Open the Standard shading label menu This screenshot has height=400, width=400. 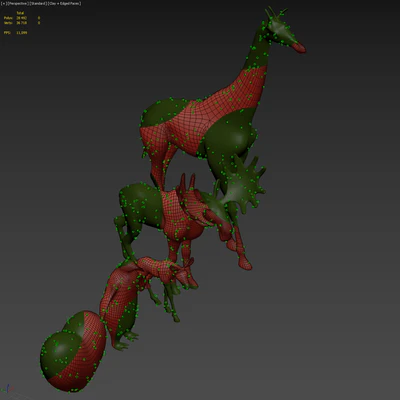pyautogui.click(x=38, y=3)
